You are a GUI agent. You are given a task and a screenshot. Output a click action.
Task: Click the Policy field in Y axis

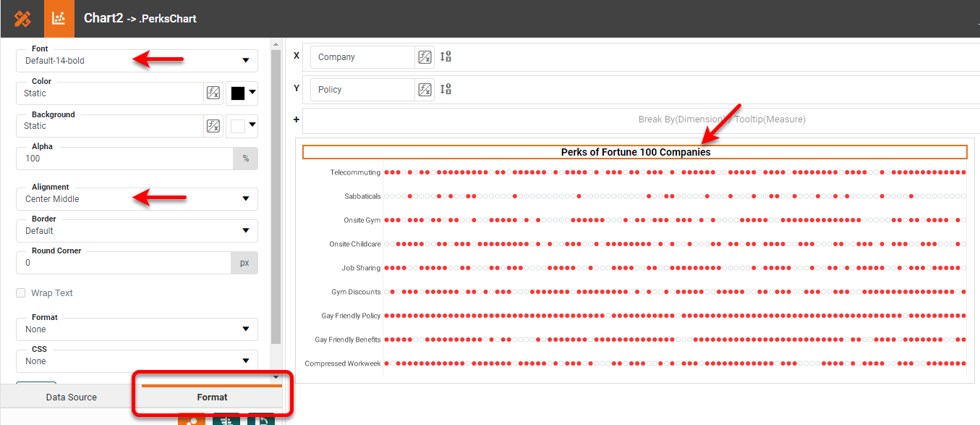362,90
